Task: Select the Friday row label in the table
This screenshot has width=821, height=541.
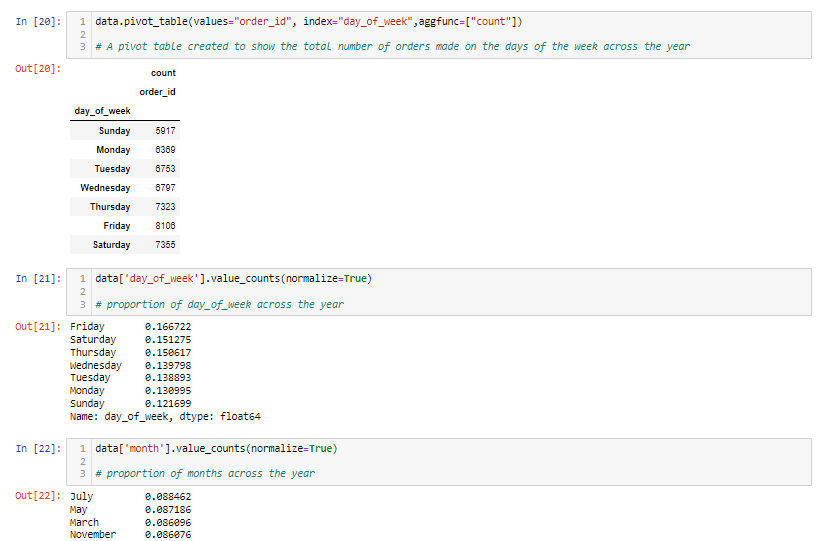Action: click(x=117, y=226)
